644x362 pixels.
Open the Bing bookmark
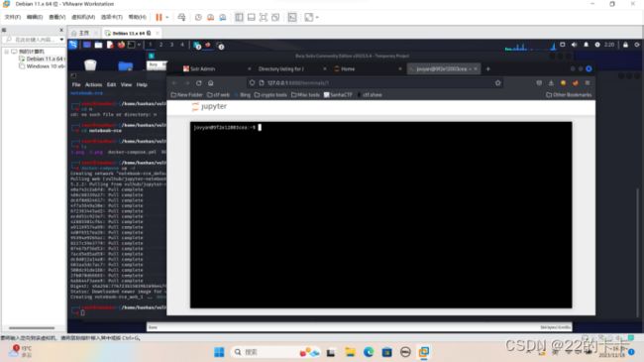(243, 95)
